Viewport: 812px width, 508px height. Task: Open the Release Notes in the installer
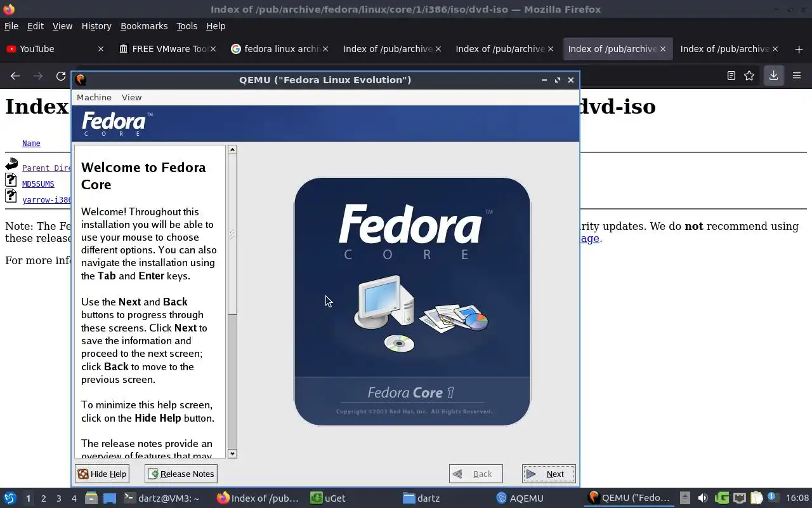pyautogui.click(x=181, y=474)
